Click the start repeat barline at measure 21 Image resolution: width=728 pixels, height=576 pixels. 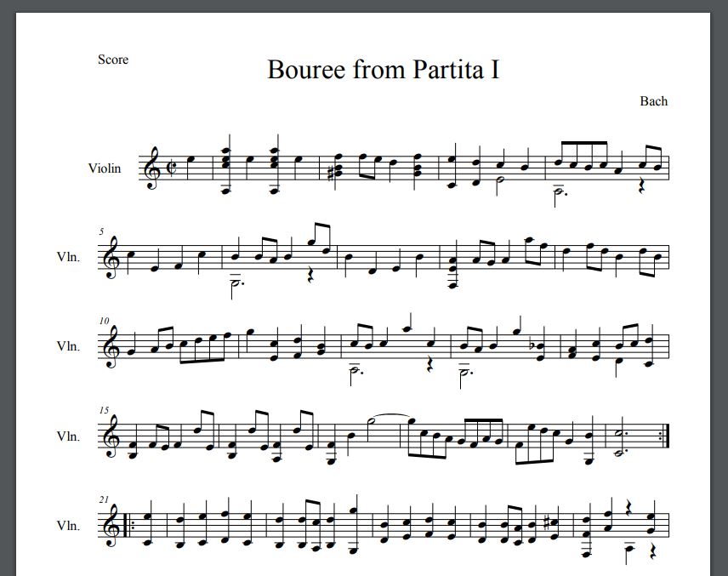point(128,525)
